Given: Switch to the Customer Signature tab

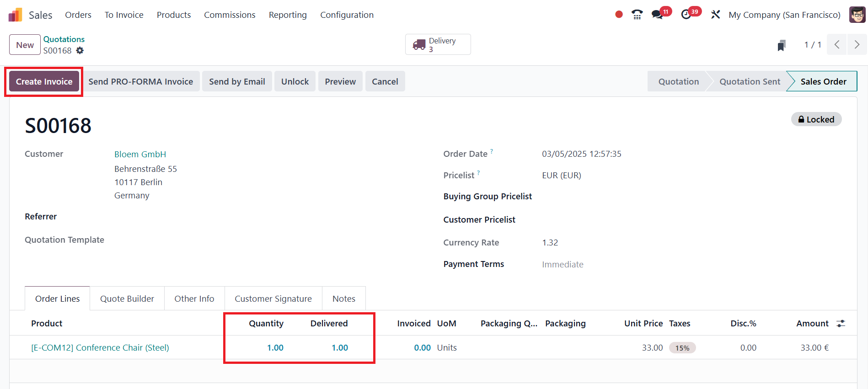Looking at the screenshot, I should point(273,298).
